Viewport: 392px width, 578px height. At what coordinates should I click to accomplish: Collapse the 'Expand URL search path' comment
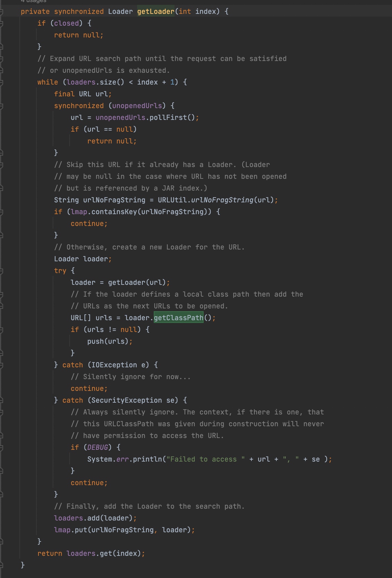pos(1,59)
